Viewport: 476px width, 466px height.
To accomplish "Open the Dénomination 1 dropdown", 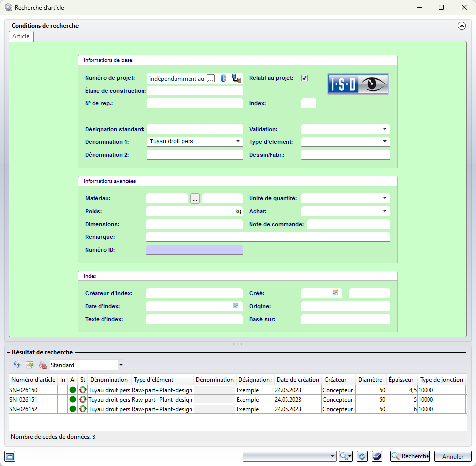I will 238,141.
